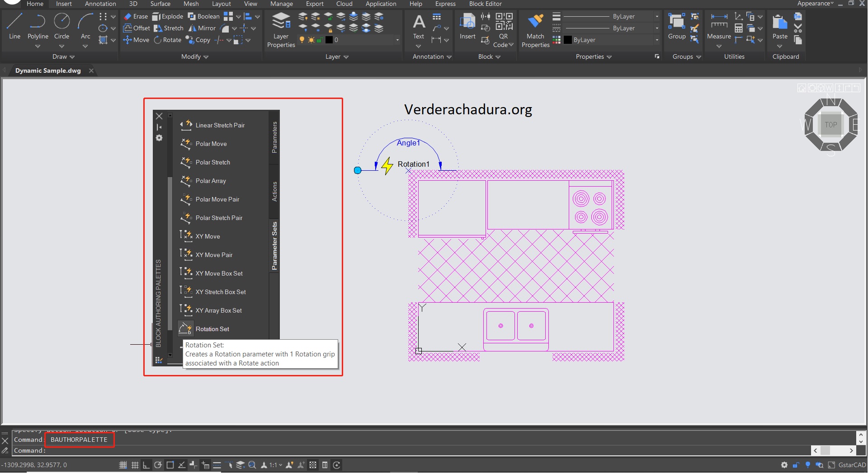Activate the Rotate tool

(168, 40)
